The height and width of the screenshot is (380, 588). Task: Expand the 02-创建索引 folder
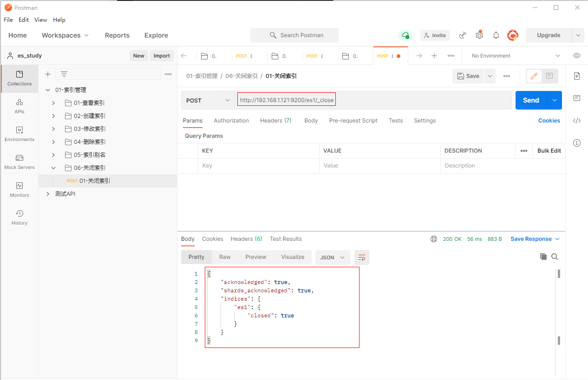(53, 116)
